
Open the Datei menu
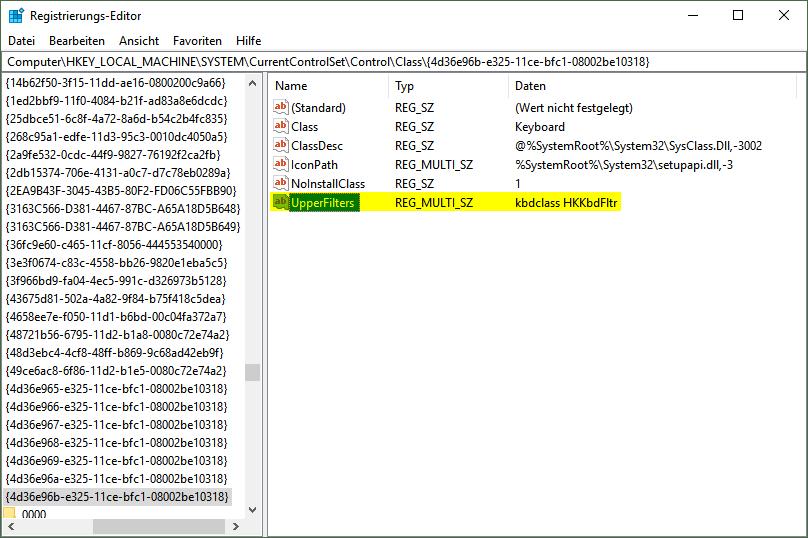coord(22,41)
